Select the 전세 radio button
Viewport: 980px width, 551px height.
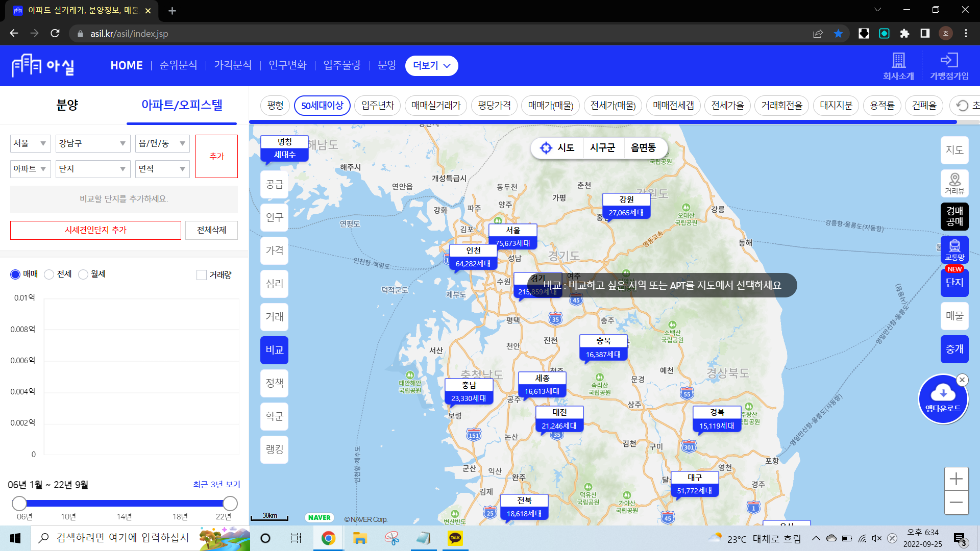(x=50, y=274)
